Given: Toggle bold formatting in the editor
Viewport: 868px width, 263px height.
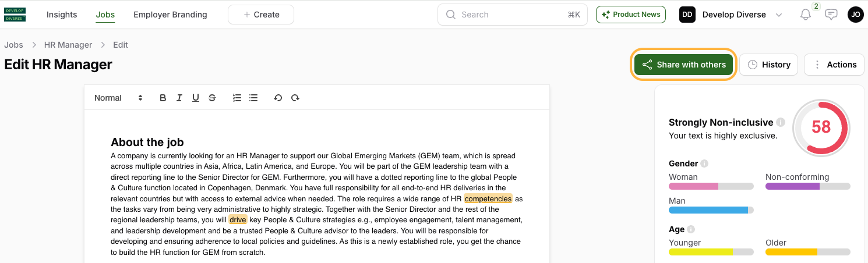Looking at the screenshot, I should [x=163, y=98].
